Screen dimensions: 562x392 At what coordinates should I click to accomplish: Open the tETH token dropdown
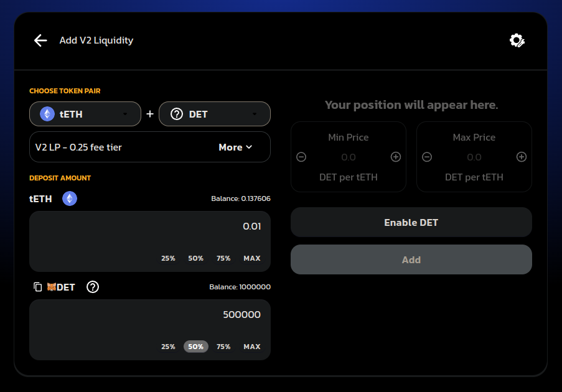coord(85,114)
